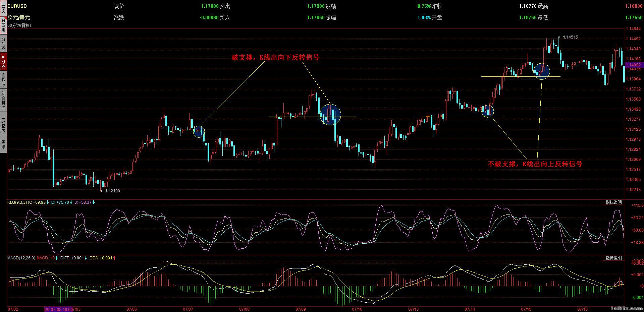The height and width of the screenshot is (312, 644).
Task: Click the highlighted 20-07-02 19:00 time label
Action: 59,309
